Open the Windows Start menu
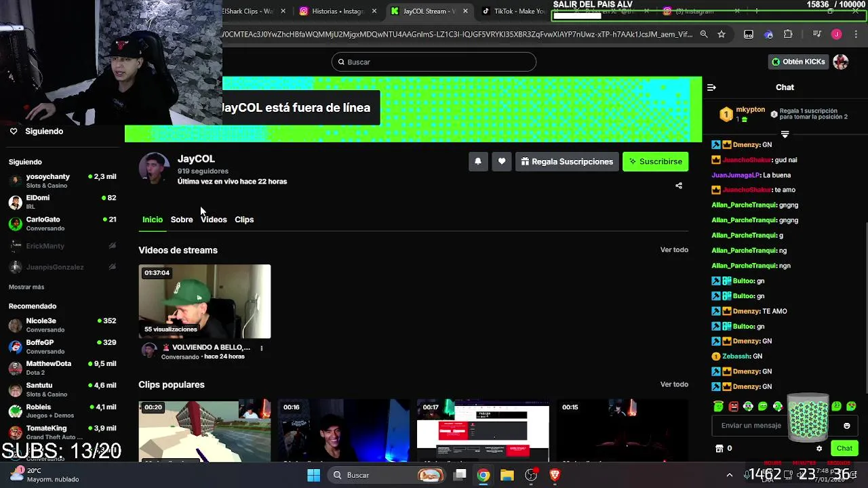The image size is (868, 488). (x=313, y=475)
